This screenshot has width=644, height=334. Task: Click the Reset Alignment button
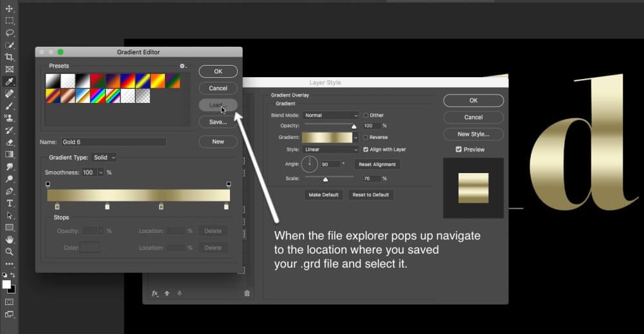[378, 165]
